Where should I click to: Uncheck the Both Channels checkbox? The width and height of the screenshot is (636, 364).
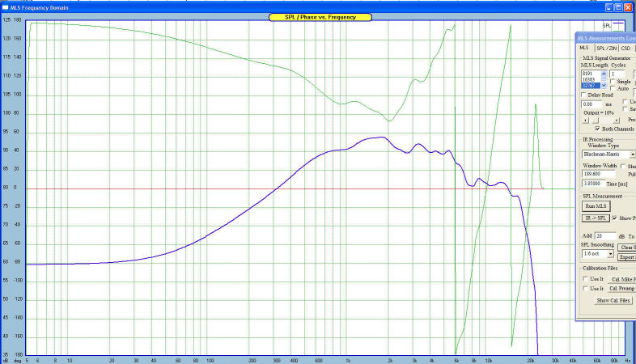coord(597,129)
